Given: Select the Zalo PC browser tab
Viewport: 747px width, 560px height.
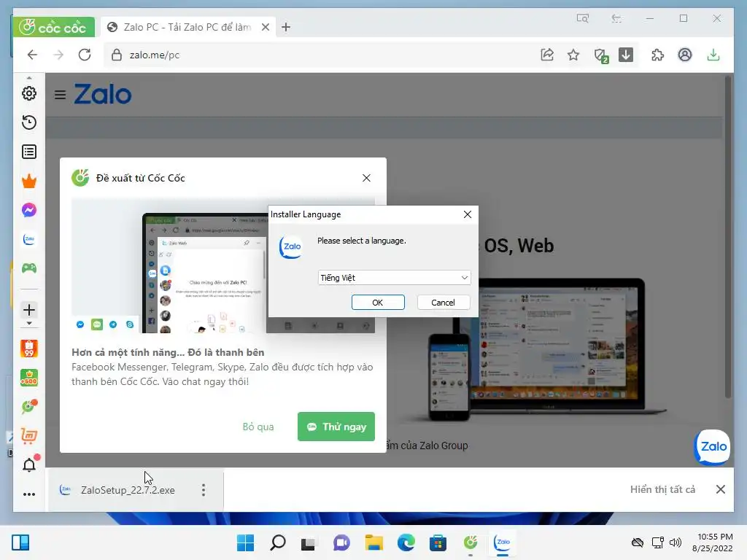Looking at the screenshot, I should tap(187, 27).
